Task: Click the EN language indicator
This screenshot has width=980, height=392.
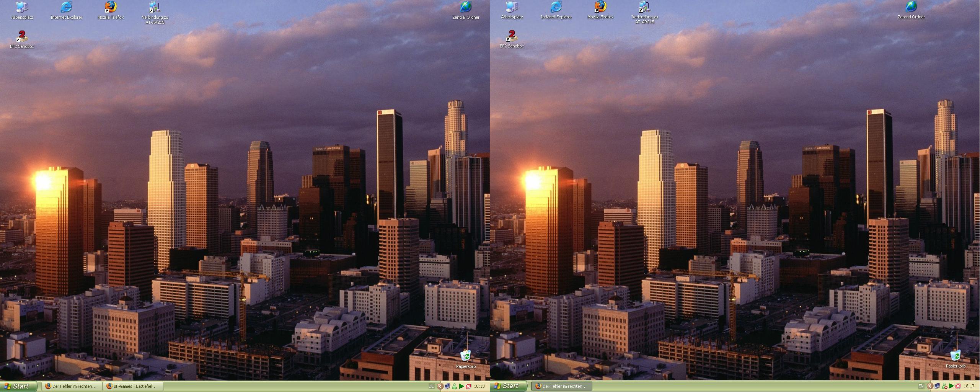Action: [921, 386]
